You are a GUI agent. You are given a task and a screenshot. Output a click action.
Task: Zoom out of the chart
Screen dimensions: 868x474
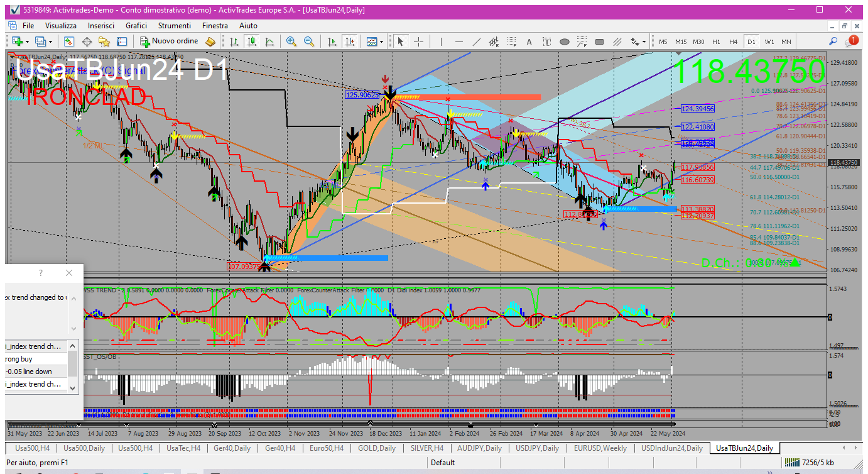coord(308,41)
